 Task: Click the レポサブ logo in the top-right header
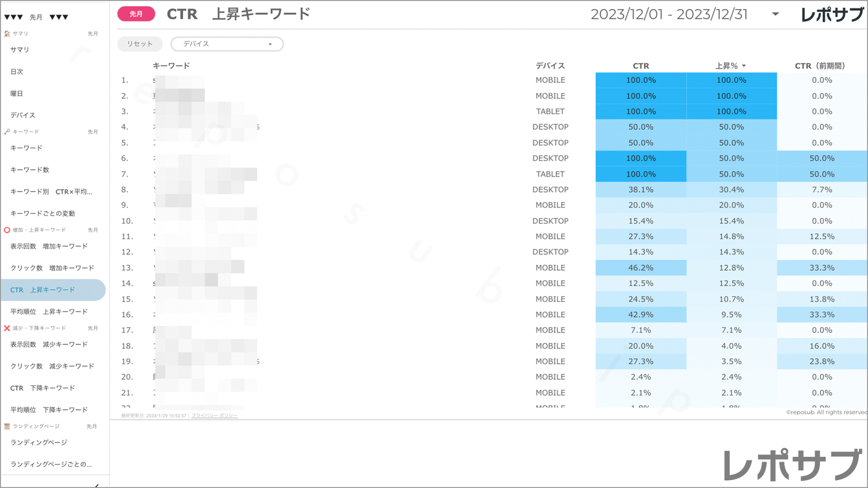[x=831, y=15]
